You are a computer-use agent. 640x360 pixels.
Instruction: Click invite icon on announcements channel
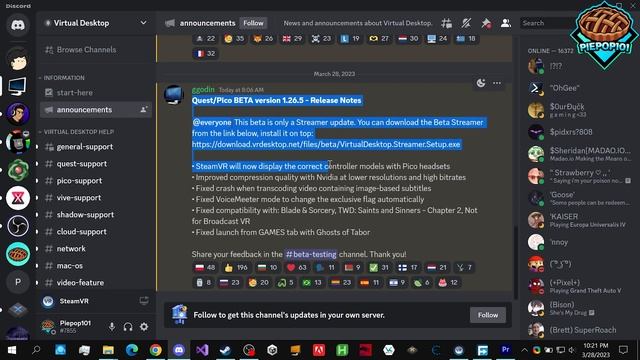(x=144, y=110)
